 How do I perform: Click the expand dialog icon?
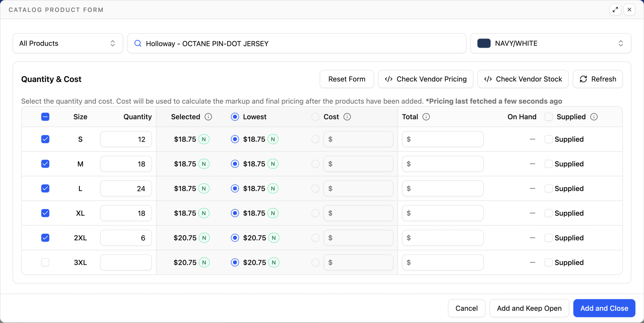point(615,10)
